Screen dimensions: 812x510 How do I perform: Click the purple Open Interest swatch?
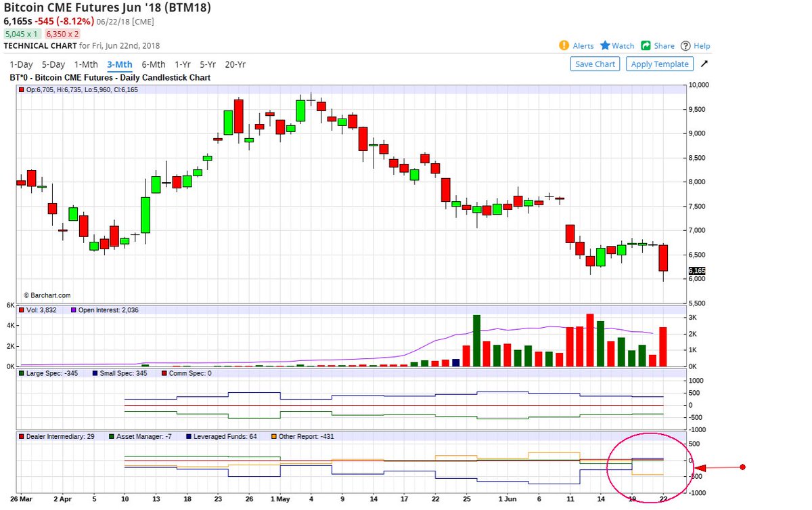(74, 310)
